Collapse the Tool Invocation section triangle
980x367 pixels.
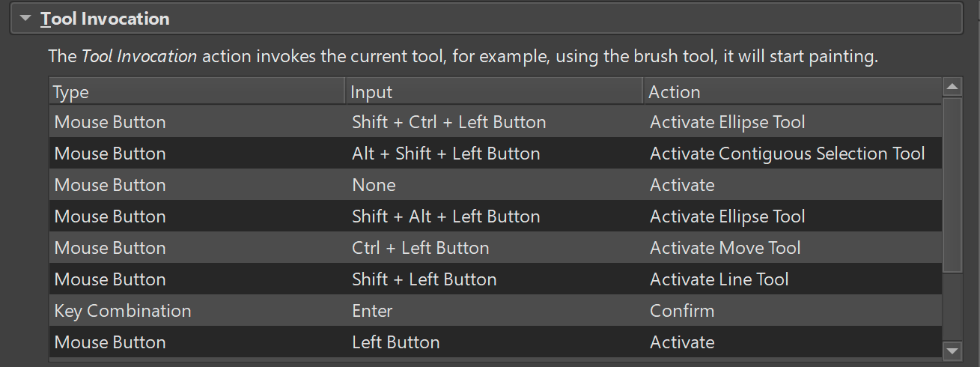point(25,19)
